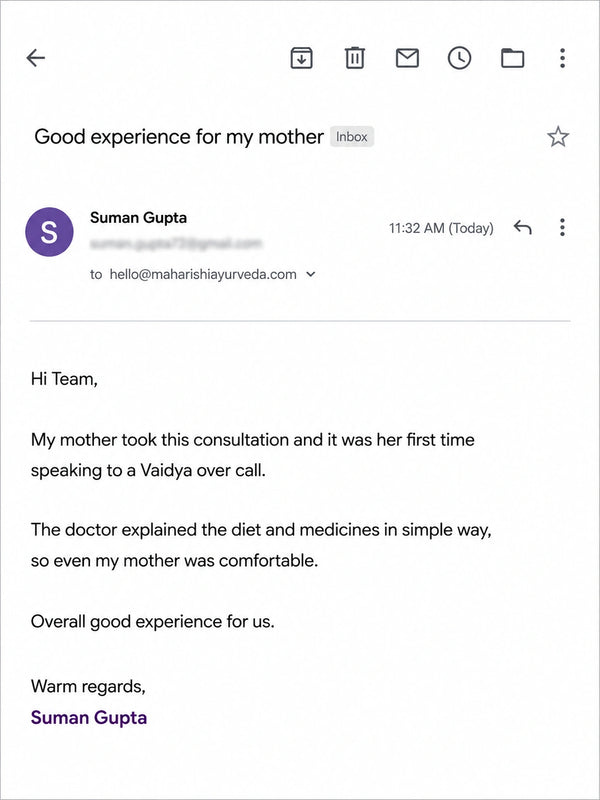Star the 'Good experience for my mother' email

[558, 137]
